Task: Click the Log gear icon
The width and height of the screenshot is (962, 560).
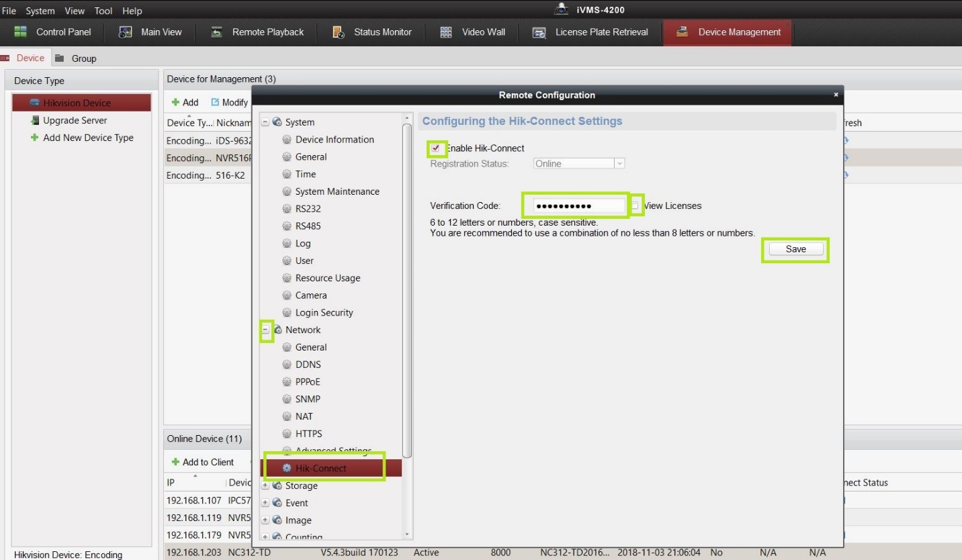Action: (x=287, y=244)
